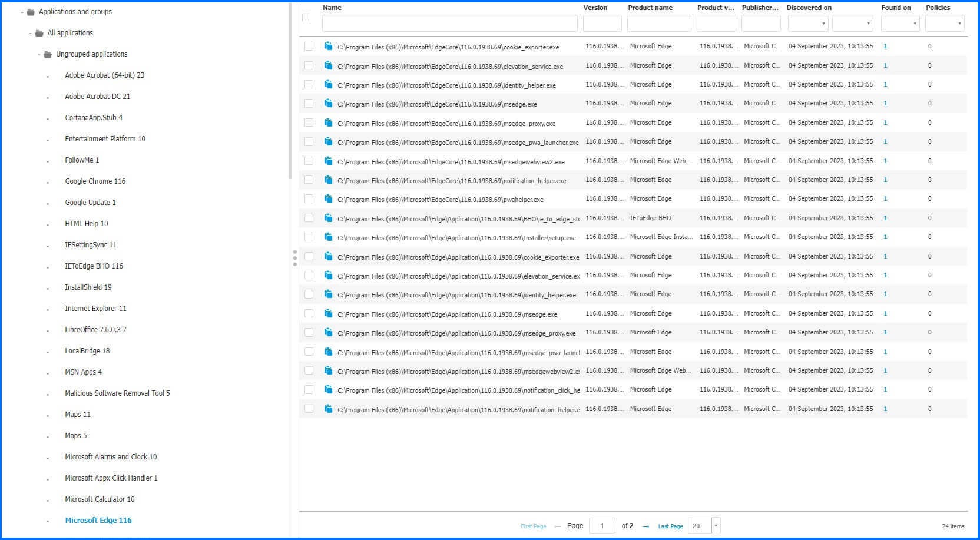Select CortanaApp.Stub 4 in the tree

[x=94, y=118]
